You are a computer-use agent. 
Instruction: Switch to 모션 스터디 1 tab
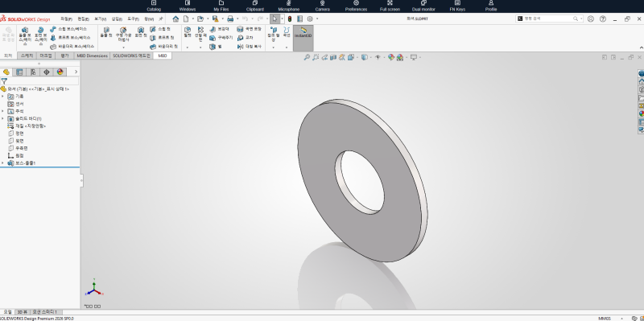45,312
